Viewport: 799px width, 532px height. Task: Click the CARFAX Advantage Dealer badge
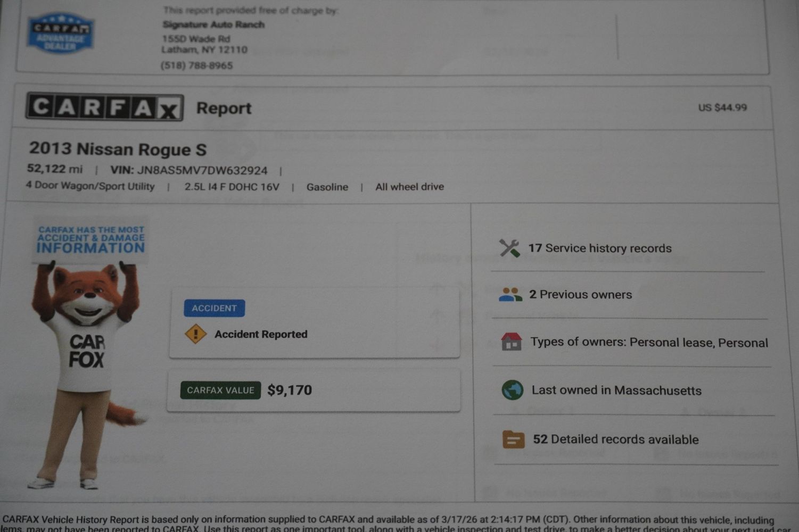(x=61, y=33)
